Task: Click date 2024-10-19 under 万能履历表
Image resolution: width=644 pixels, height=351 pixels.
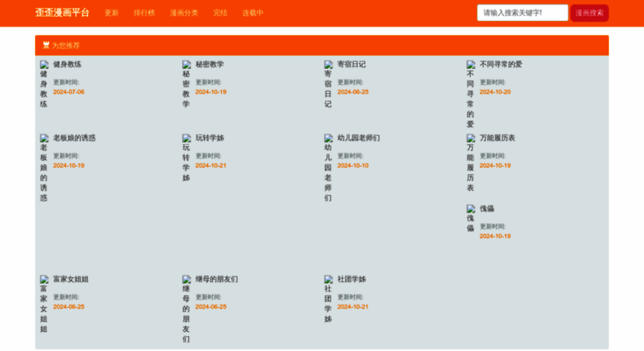Action: click(495, 165)
